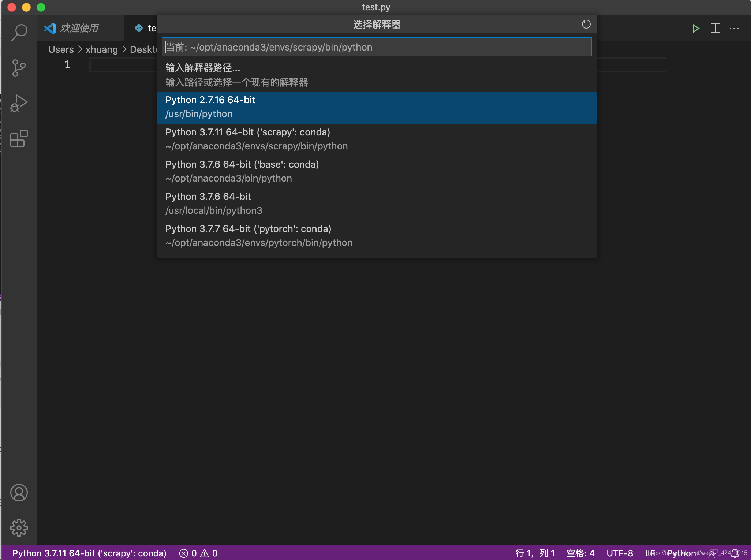Open the Accounts menu icon

(x=19, y=493)
